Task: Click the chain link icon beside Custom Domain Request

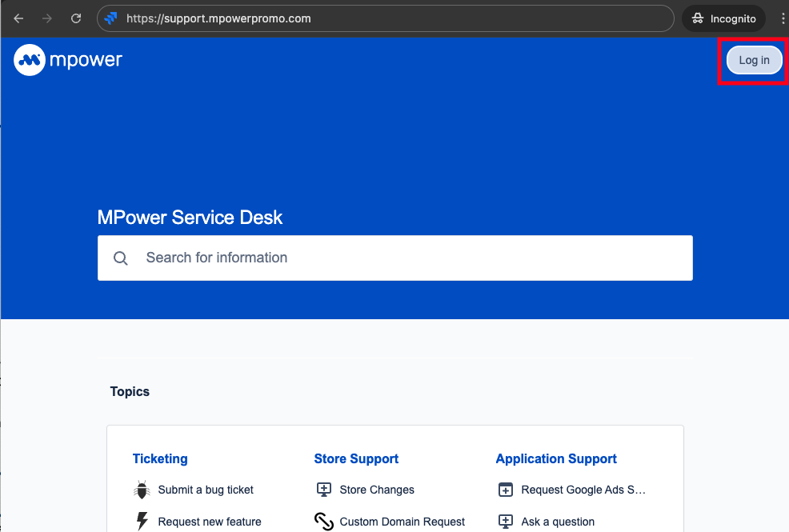Action: pyautogui.click(x=323, y=522)
